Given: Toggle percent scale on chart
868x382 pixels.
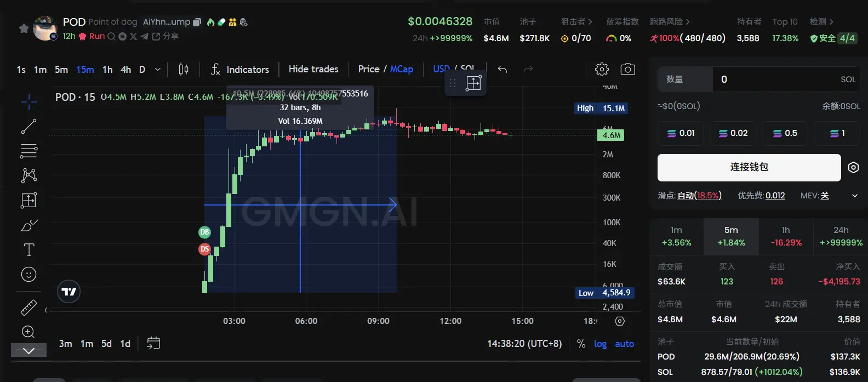Looking at the screenshot, I should 581,344.
